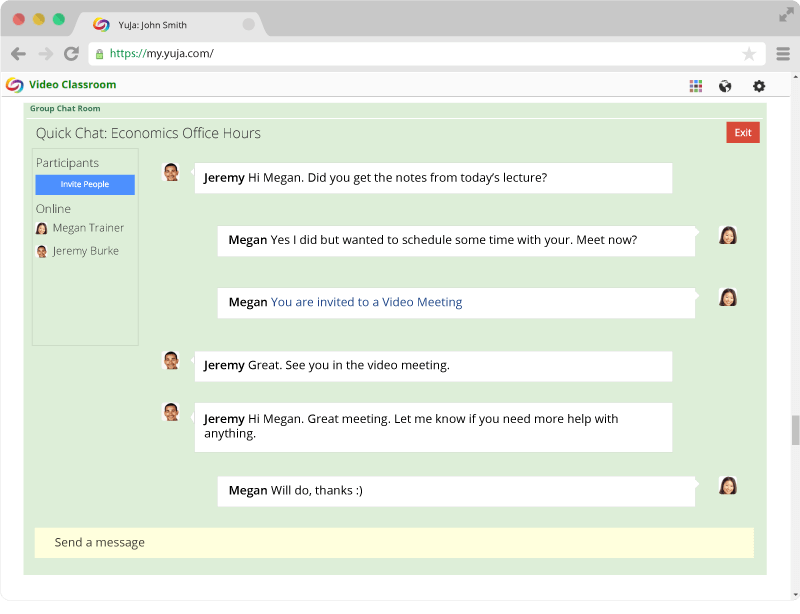This screenshot has width=800, height=614.
Task: Close the YuJa tab with its round button
Action: (248, 24)
